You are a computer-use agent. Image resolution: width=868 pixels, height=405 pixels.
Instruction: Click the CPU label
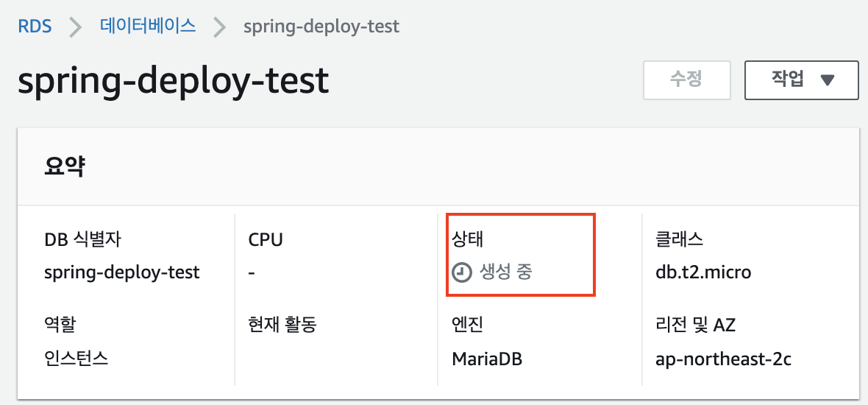coord(266,240)
